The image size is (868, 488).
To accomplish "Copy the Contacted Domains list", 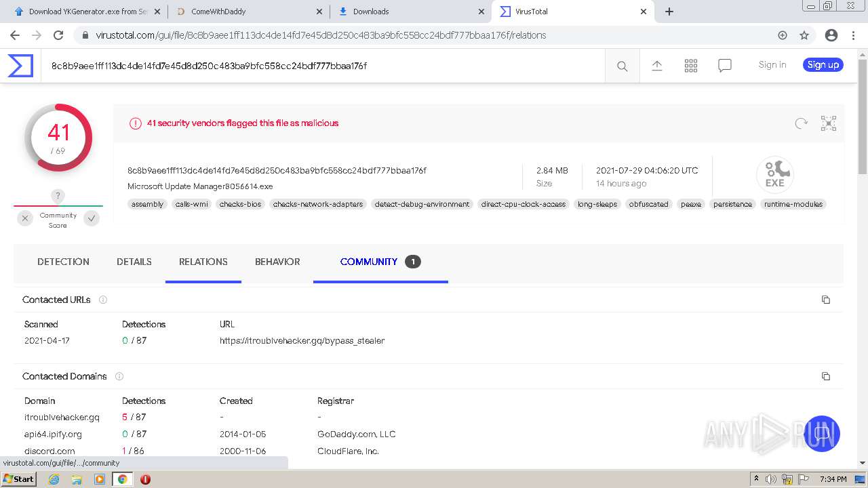I will point(826,376).
